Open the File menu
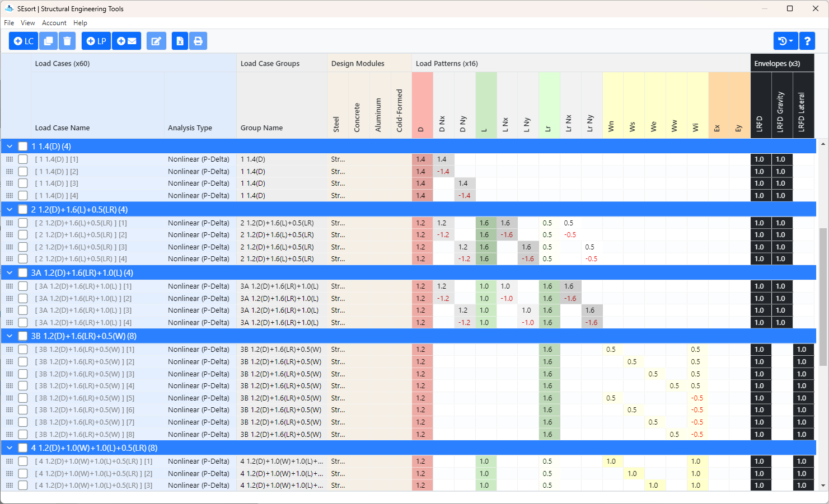 click(9, 23)
